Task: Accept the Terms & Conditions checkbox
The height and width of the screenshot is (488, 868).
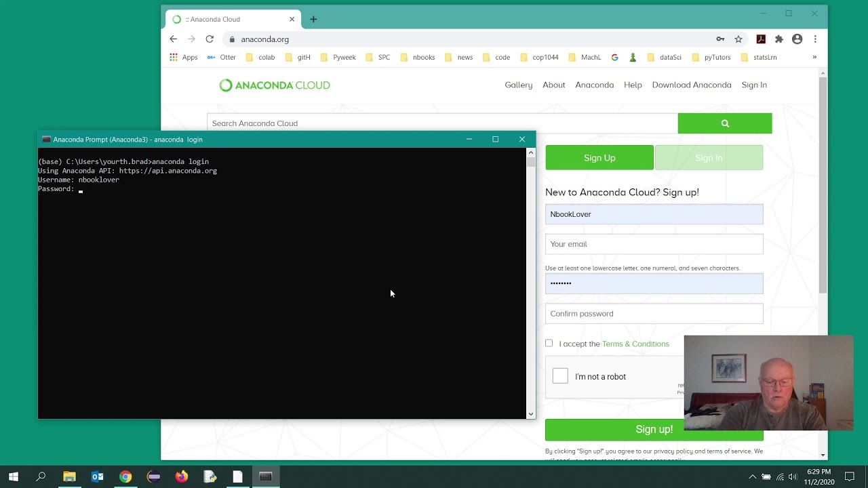Action: click(549, 344)
